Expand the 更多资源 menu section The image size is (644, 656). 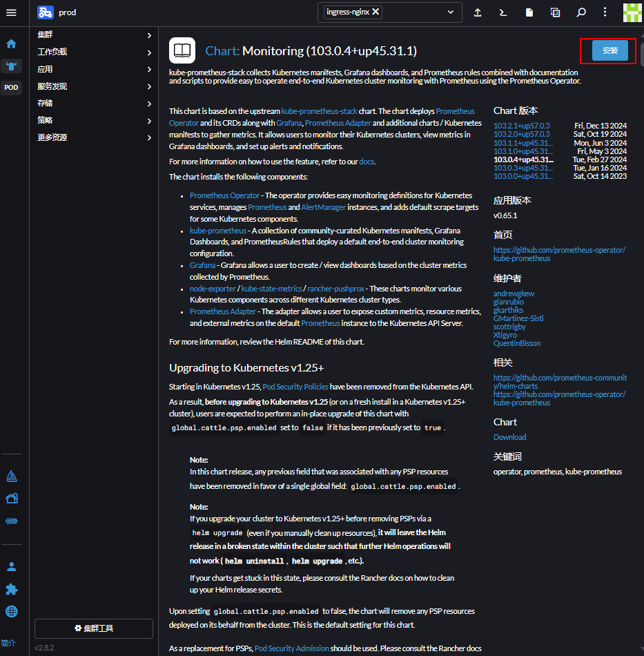click(x=94, y=137)
